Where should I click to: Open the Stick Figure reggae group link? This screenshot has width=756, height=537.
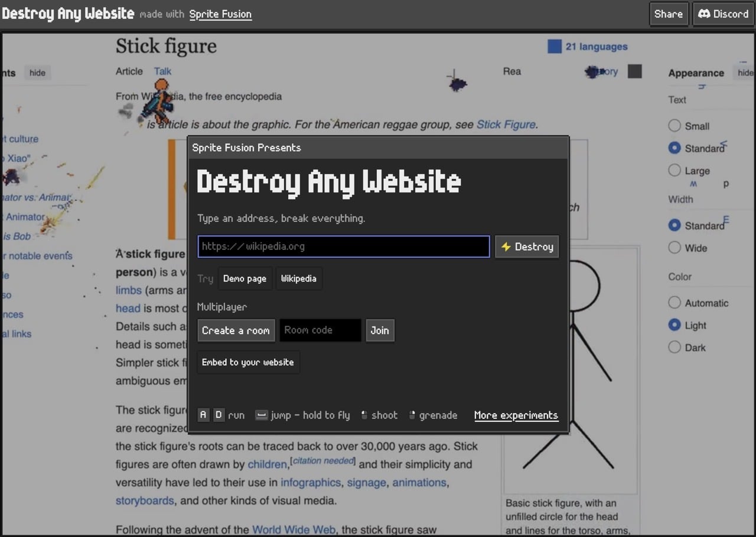(x=506, y=125)
